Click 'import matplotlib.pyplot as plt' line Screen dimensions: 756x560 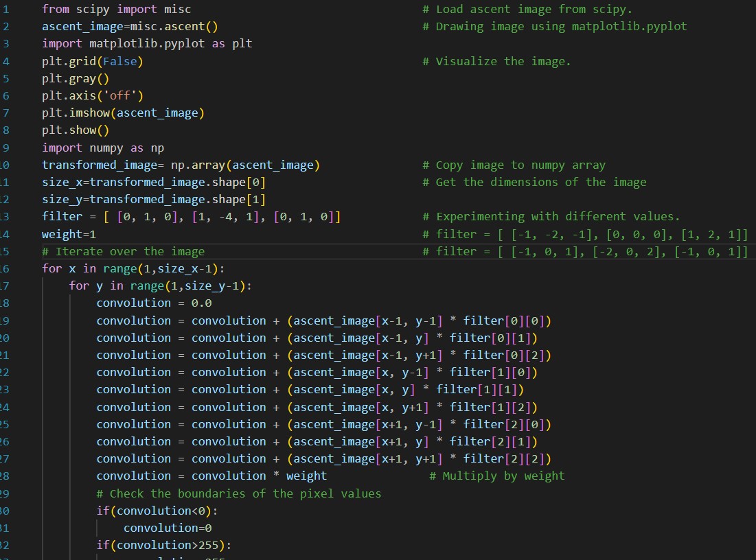(x=147, y=44)
